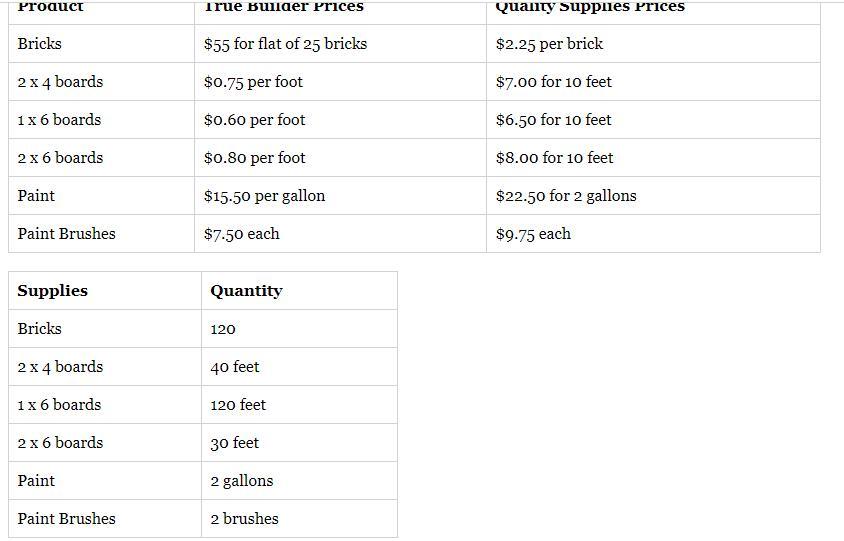The width and height of the screenshot is (844, 541).
Task: Select '$55 for flat of 25 bricks' cell
Action: 340,44
